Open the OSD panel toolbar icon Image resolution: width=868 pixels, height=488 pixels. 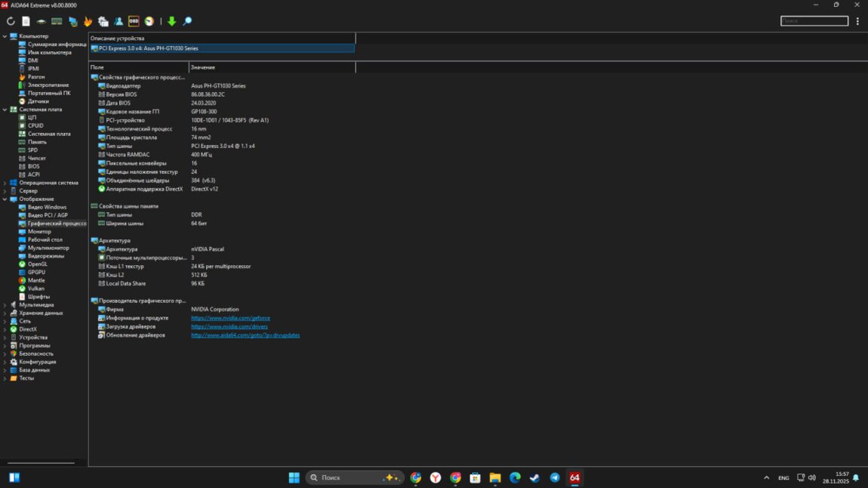click(134, 21)
